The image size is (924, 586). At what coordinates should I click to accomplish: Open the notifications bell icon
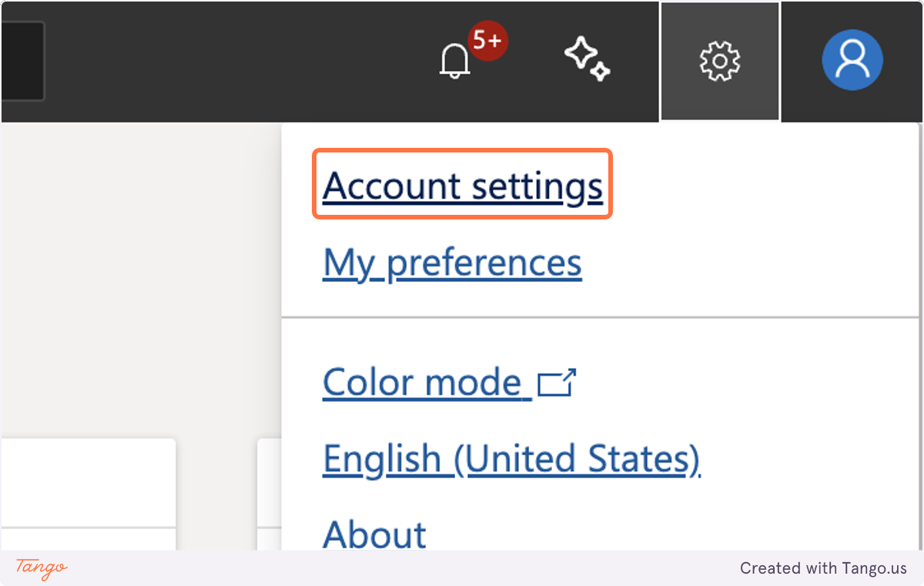pos(454,60)
